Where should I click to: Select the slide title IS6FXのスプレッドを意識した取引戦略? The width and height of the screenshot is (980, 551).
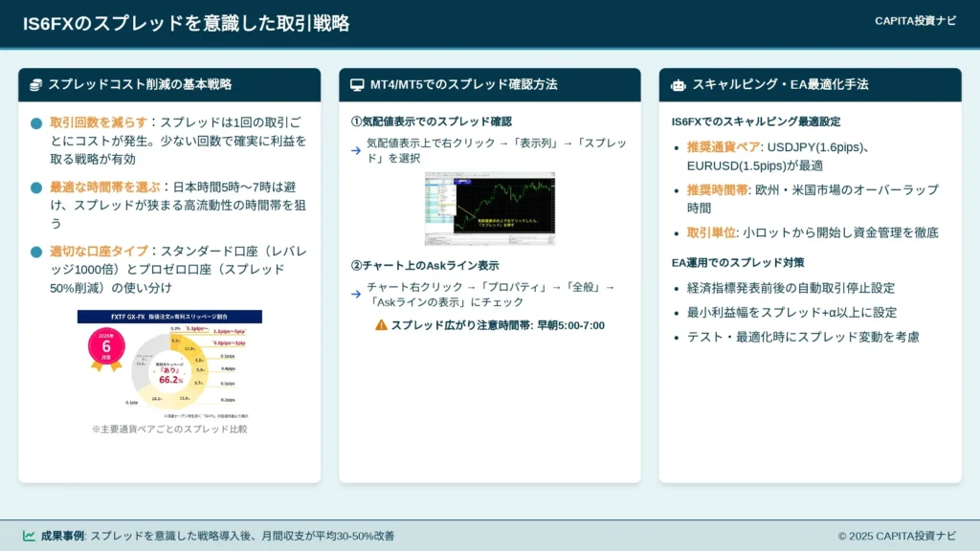pyautogui.click(x=187, y=24)
